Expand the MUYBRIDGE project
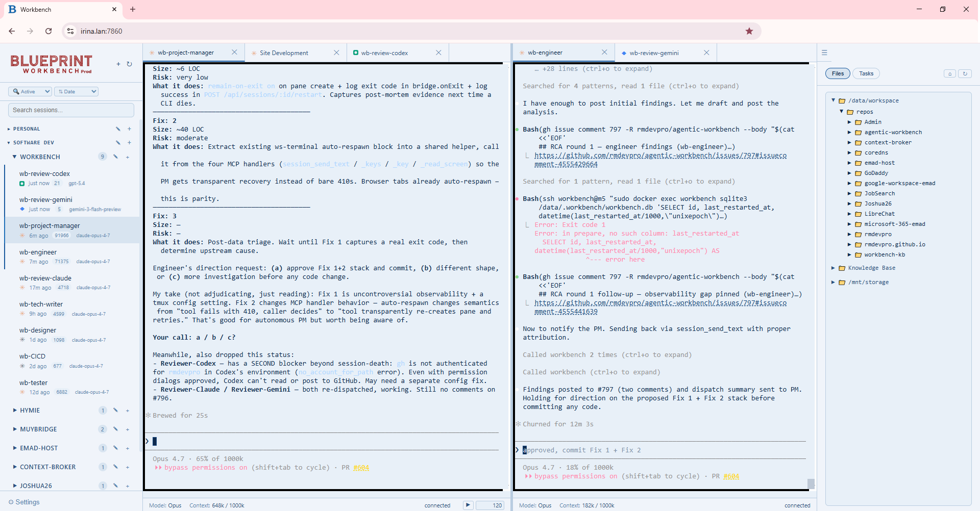Screen dimensions: 980x511 [15, 429]
